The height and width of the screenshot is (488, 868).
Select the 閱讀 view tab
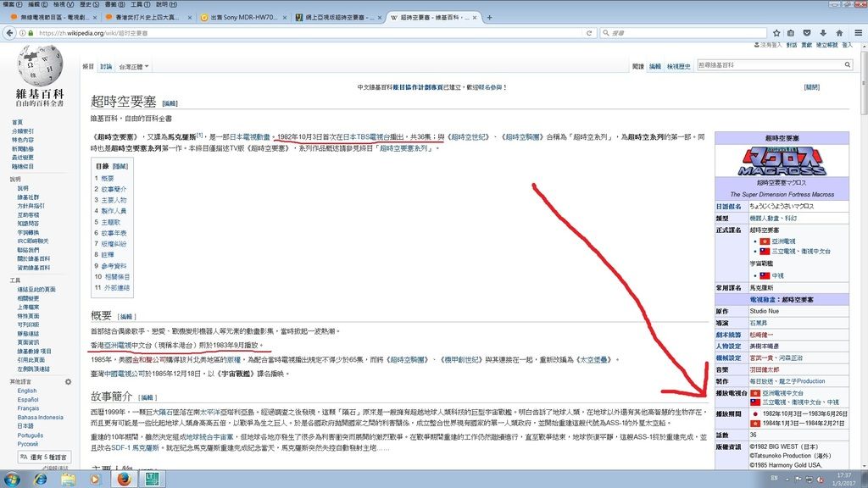click(x=638, y=66)
